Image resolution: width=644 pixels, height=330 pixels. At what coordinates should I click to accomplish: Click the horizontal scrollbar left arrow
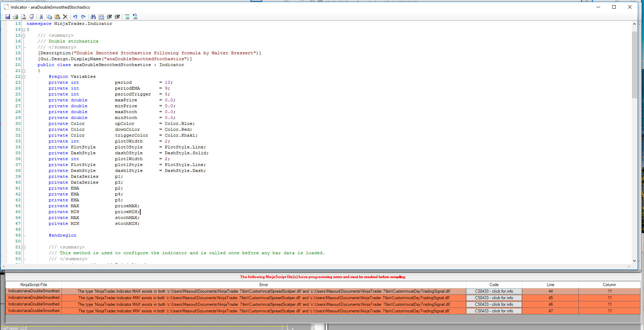pos(4,266)
